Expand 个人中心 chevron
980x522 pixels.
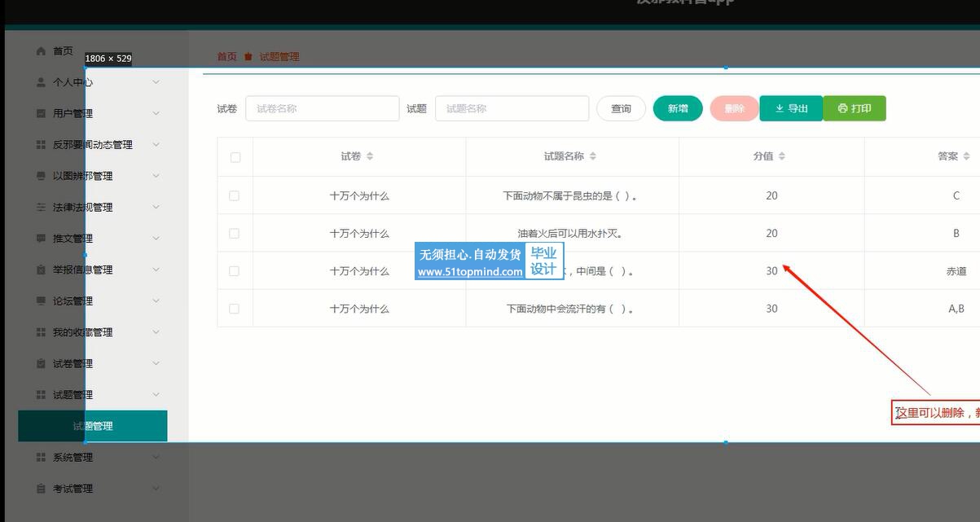(x=156, y=82)
